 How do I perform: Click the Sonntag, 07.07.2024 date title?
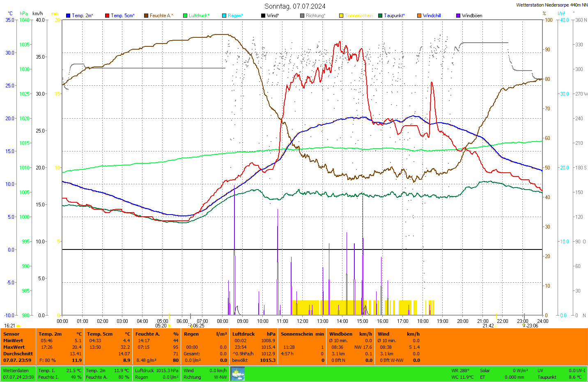coord(295,6)
